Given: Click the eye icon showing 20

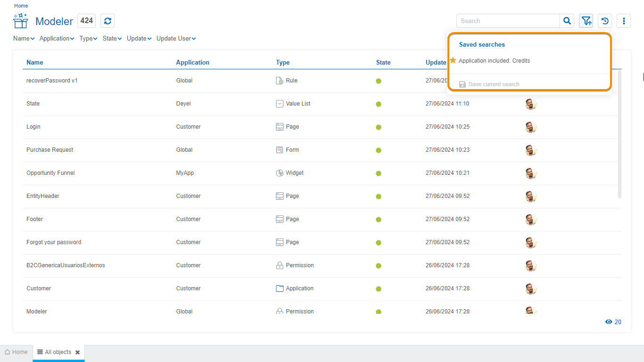Looking at the screenshot, I should tap(609, 322).
